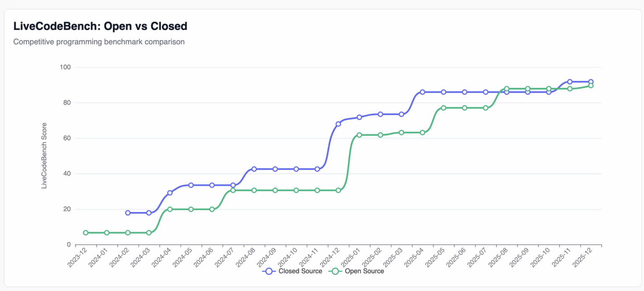644x291 pixels.
Task: Click the Closed Source point at 2025-04
Action: coord(422,92)
